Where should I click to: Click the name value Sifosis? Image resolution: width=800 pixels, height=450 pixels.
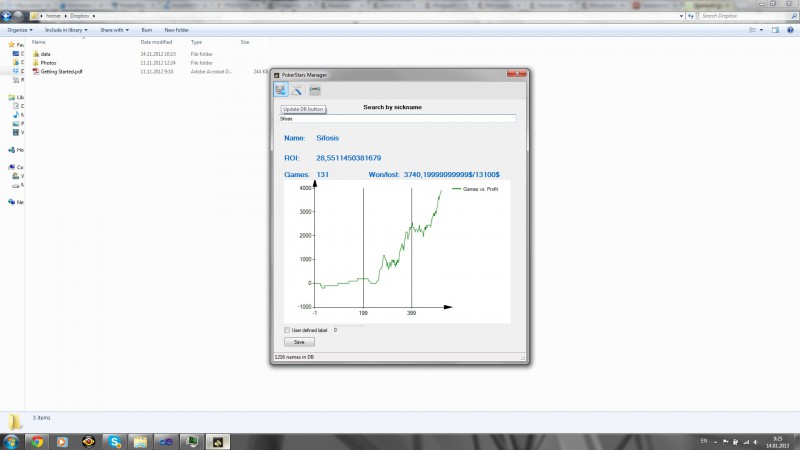[x=328, y=138]
